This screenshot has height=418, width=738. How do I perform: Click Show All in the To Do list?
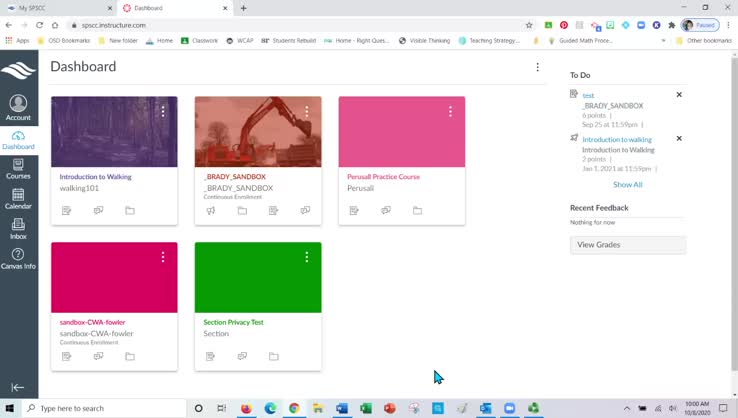click(x=628, y=185)
